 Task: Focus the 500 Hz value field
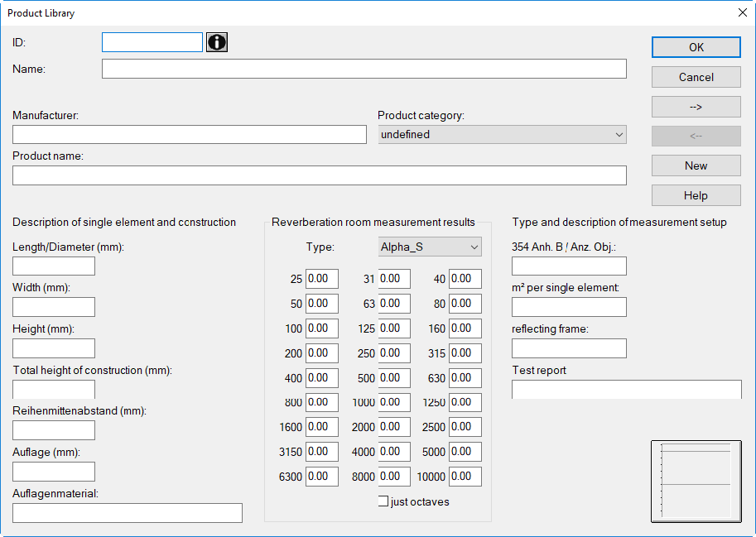[394, 378]
